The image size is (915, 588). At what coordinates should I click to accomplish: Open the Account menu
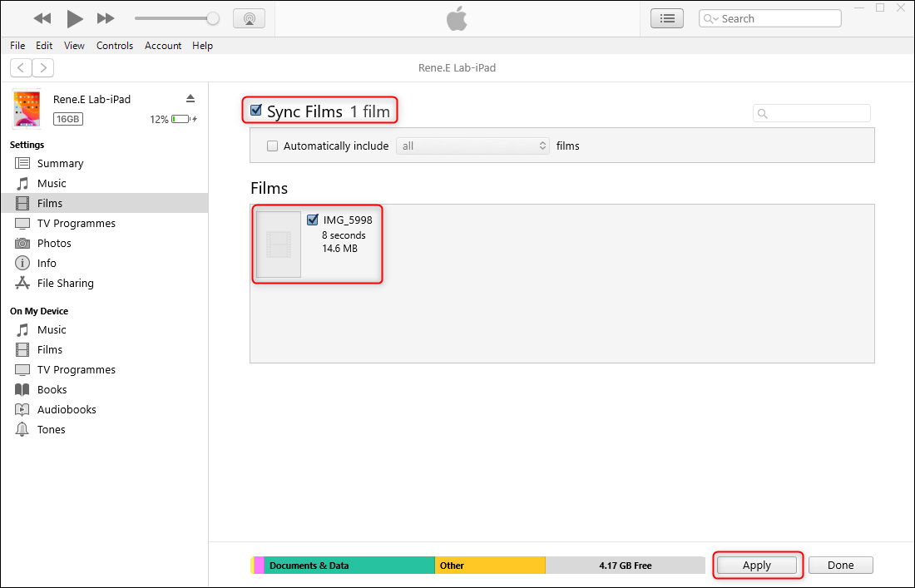pos(163,46)
